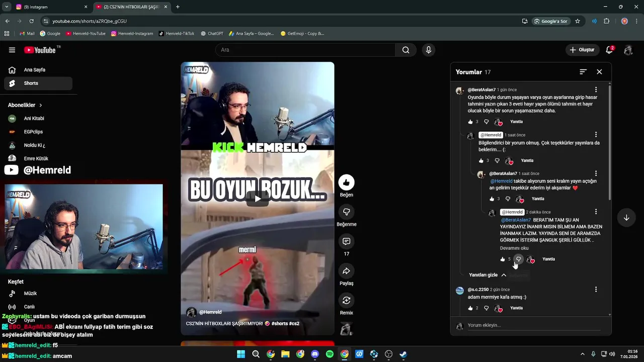Open the comment sort options icon
This screenshot has width=644, height=362.
583,72
